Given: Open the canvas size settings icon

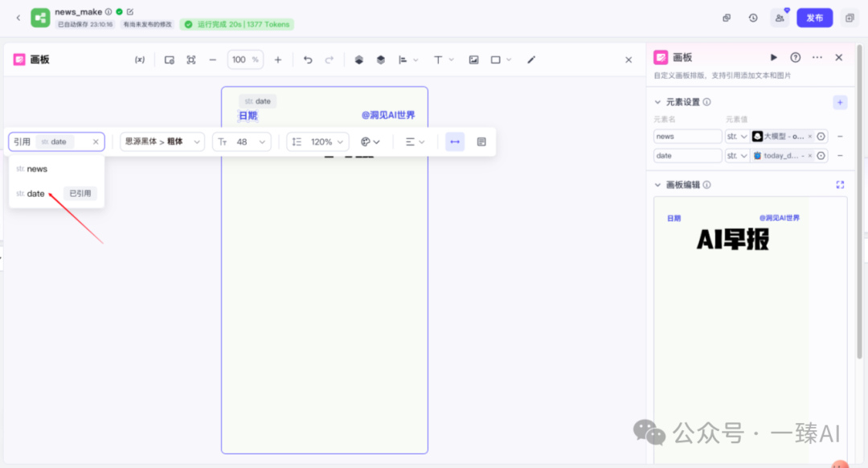Looking at the screenshot, I should (170, 60).
